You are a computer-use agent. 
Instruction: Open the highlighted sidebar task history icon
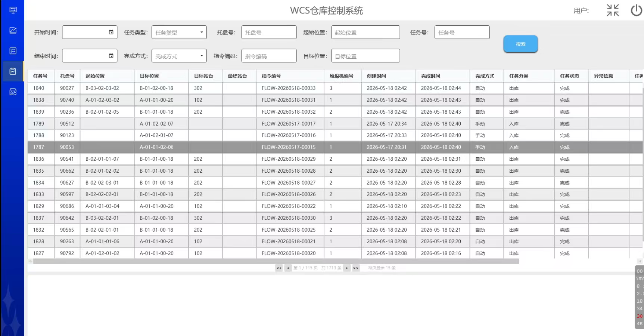[x=13, y=71]
